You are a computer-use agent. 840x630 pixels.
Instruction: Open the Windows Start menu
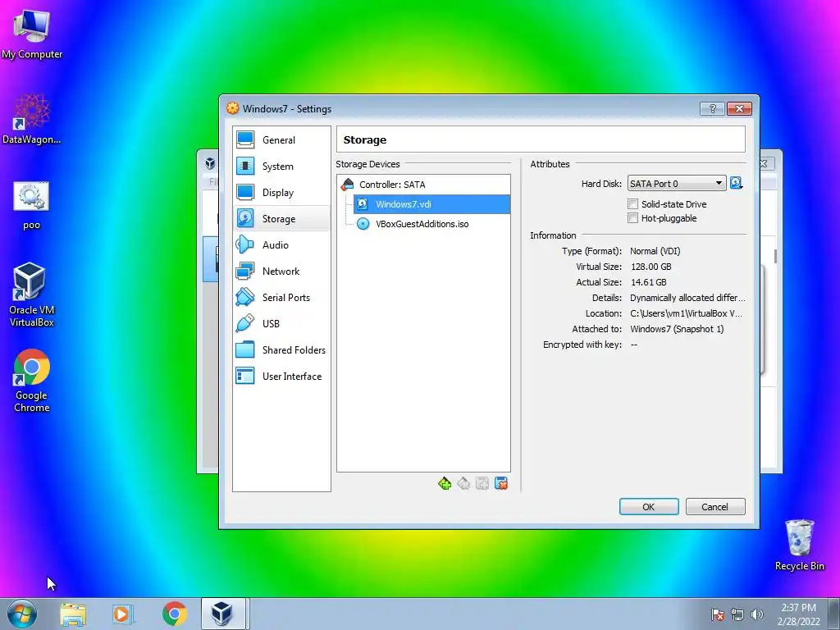21,614
